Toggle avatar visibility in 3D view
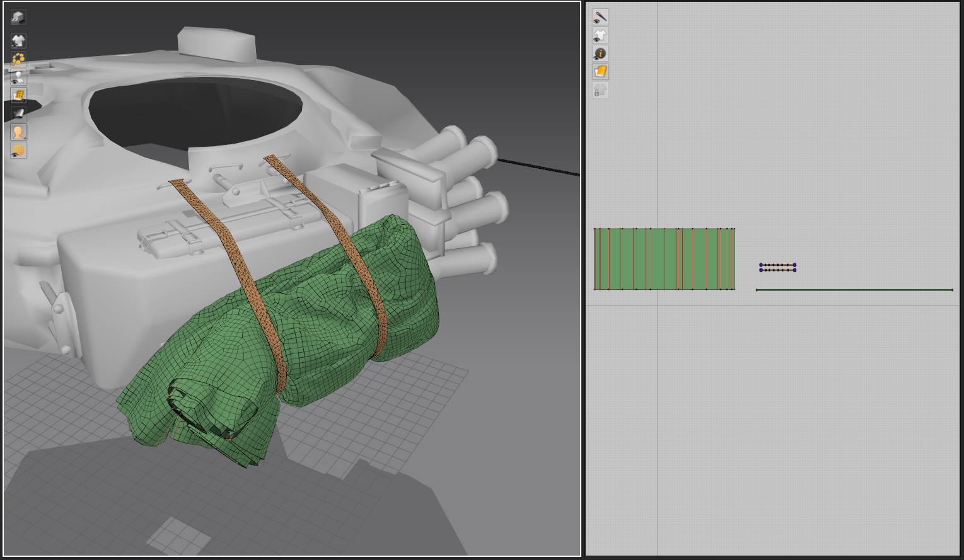This screenshot has width=964, height=560. (18, 77)
